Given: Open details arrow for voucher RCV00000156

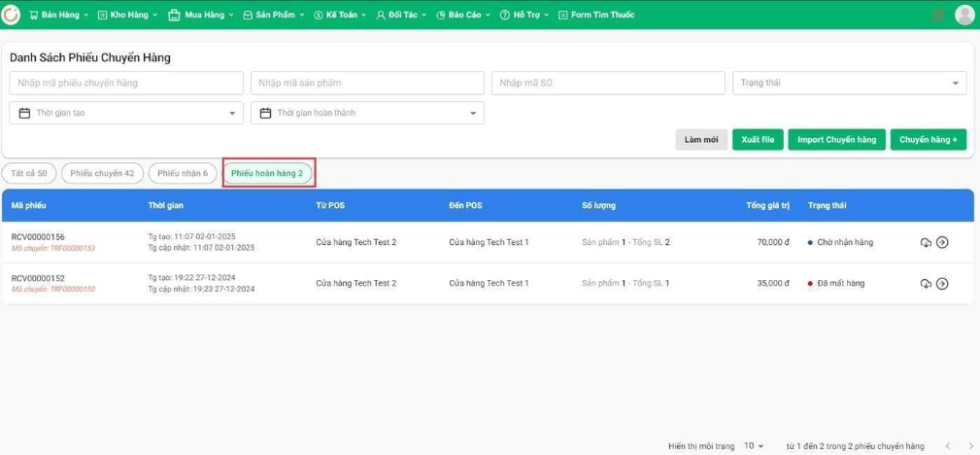Looking at the screenshot, I should [x=942, y=242].
